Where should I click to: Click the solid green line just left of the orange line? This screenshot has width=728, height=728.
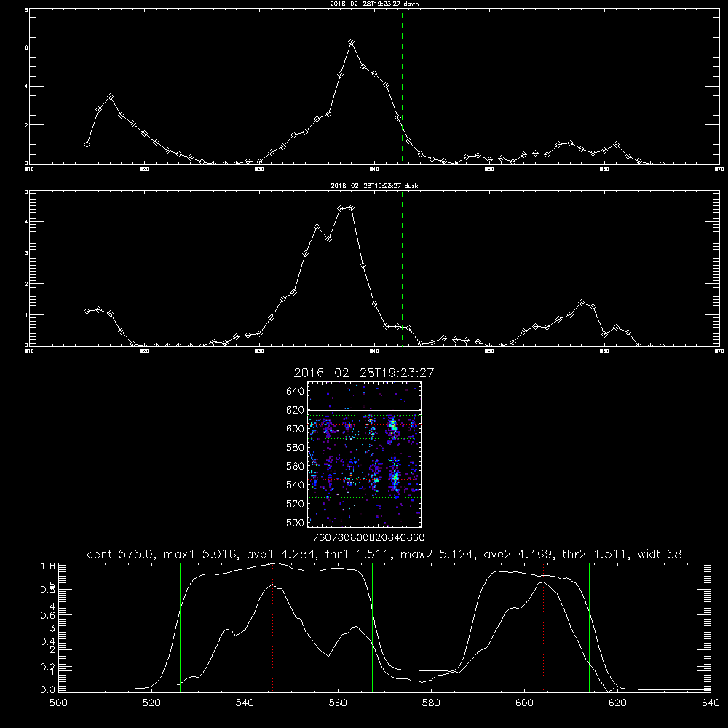coord(372,627)
